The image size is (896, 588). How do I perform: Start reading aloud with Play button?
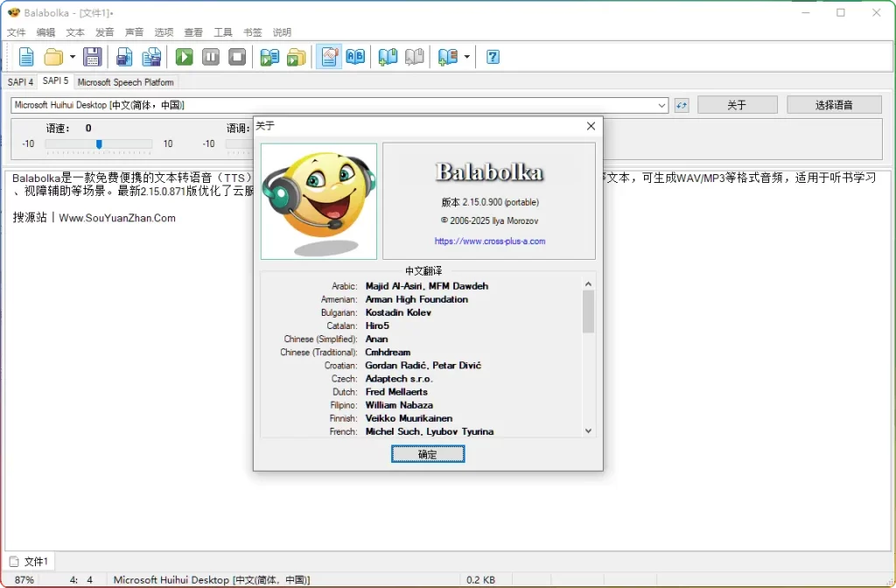(x=184, y=57)
